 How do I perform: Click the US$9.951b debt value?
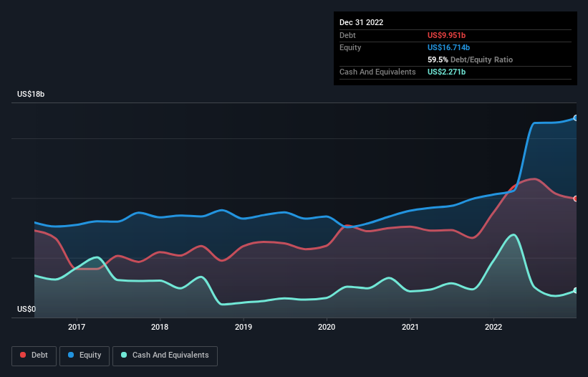tap(446, 35)
